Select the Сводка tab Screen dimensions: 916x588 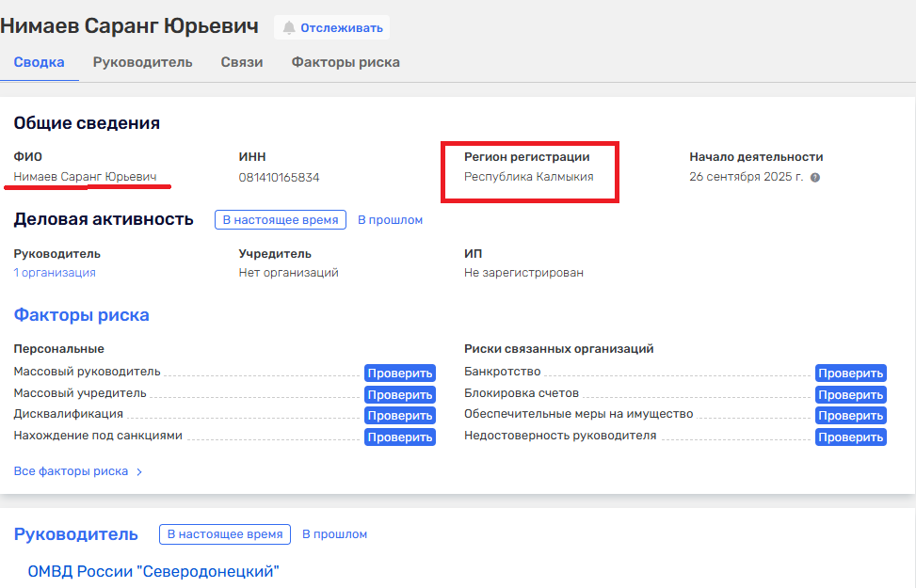point(39,62)
